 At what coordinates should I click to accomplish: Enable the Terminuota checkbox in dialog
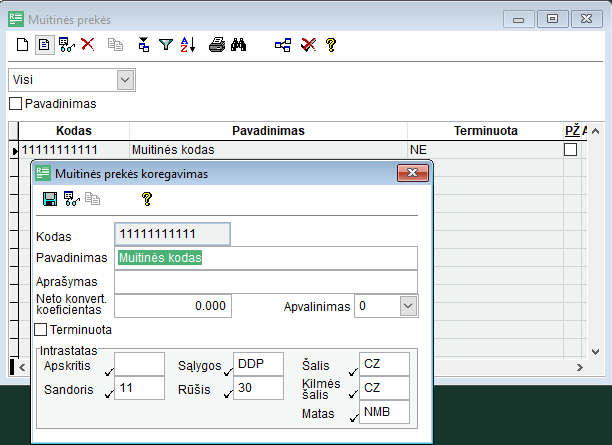41,329
